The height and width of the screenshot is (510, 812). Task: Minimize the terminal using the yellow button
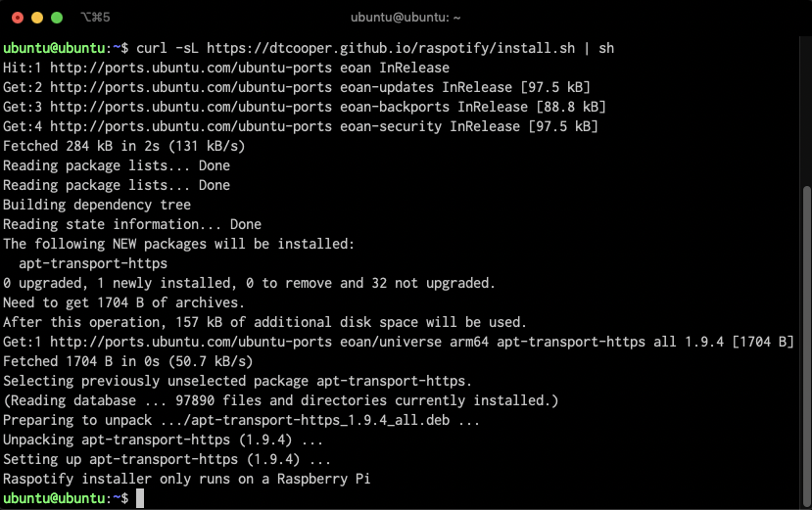[37, 18]
